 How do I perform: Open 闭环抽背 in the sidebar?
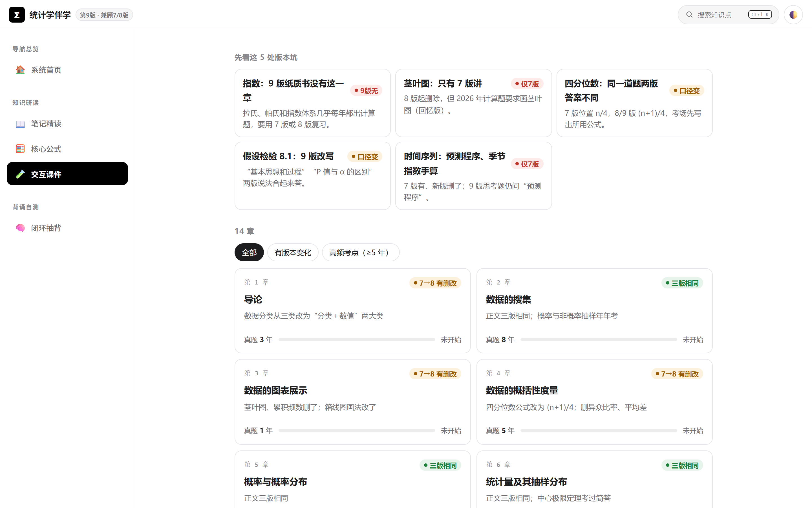67,228
